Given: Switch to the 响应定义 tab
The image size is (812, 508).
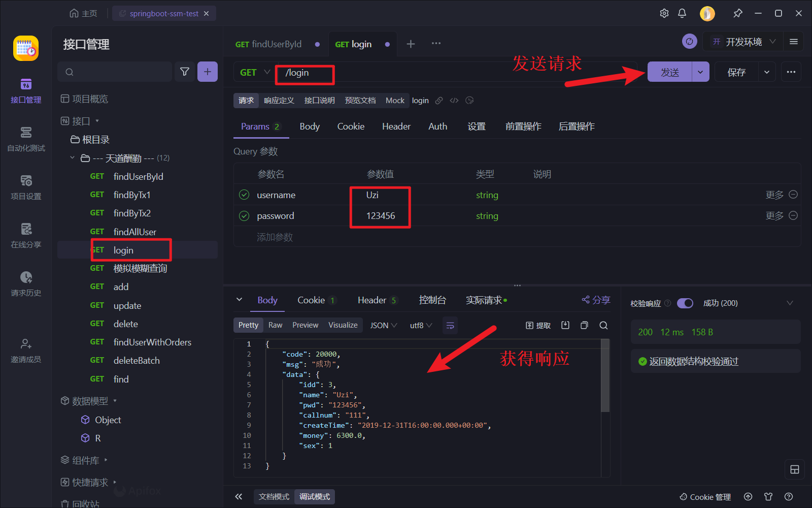Looking at the screenshot, I should coord(279,101).
